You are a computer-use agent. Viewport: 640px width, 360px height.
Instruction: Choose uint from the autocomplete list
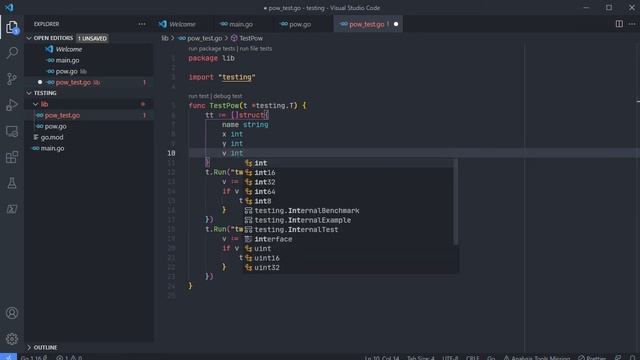[348, 249]
